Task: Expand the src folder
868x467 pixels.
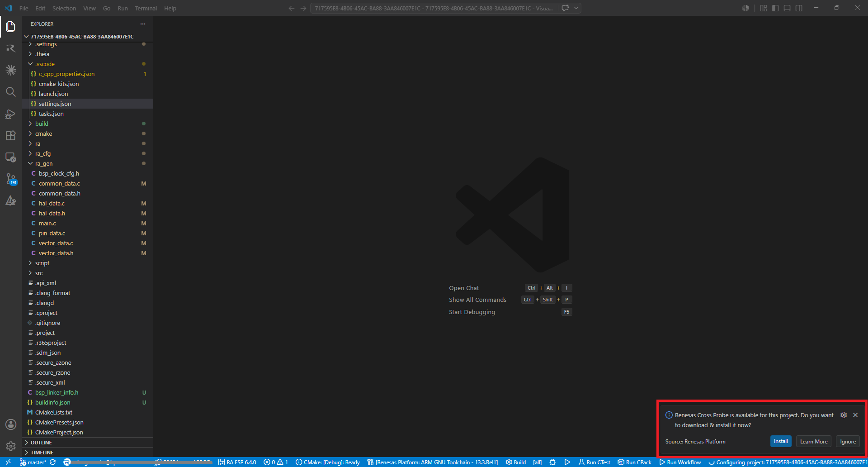Action: pyautogui.click(x=87, y=273)
